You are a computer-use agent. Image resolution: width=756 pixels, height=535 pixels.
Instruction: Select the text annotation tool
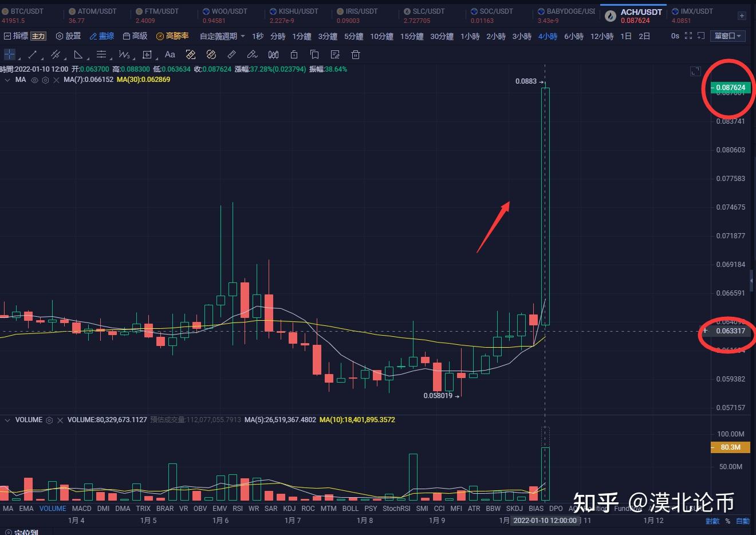point(170,54)
